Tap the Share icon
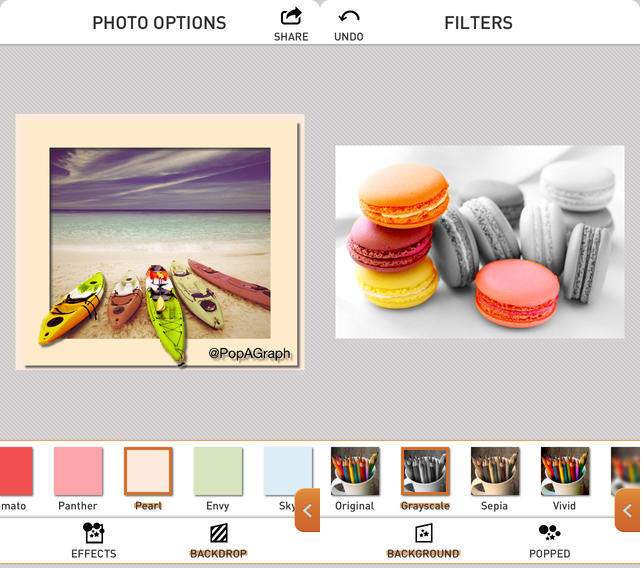The height and width of the screenshot is (568, 644). pos(291,17)
